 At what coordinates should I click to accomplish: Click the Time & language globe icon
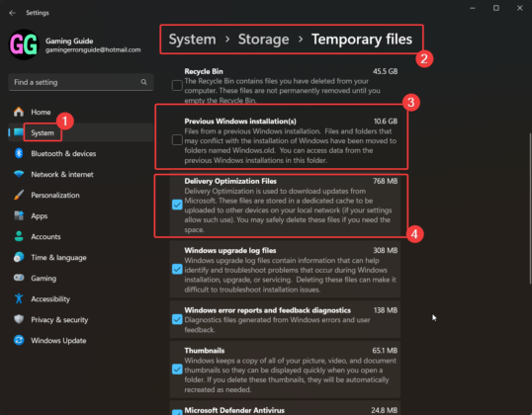19,257
